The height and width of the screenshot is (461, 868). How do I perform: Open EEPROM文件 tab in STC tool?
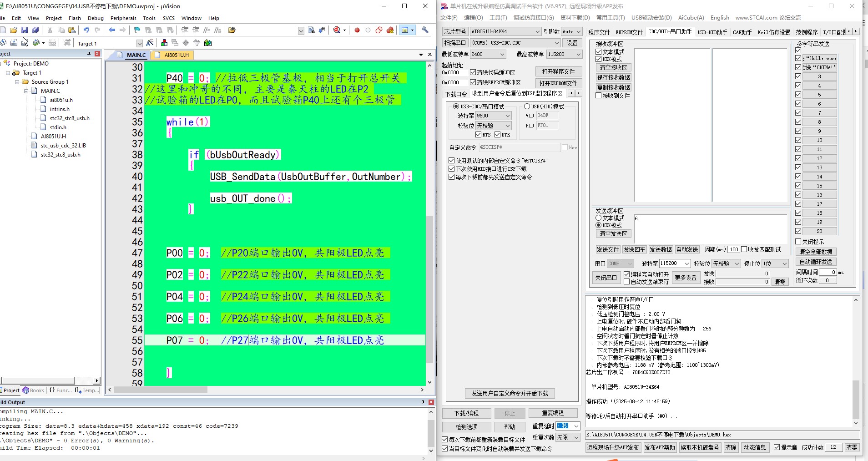pos(629,32)
